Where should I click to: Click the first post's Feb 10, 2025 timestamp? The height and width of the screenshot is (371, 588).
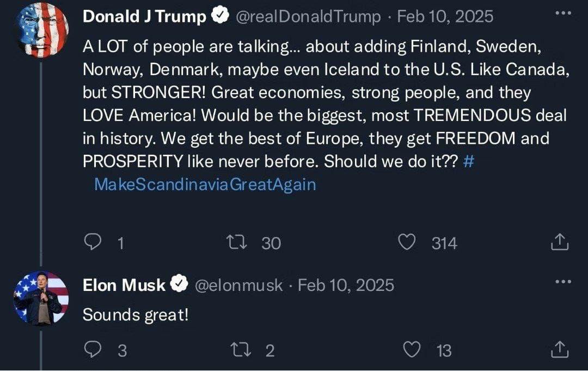[445, 17]
